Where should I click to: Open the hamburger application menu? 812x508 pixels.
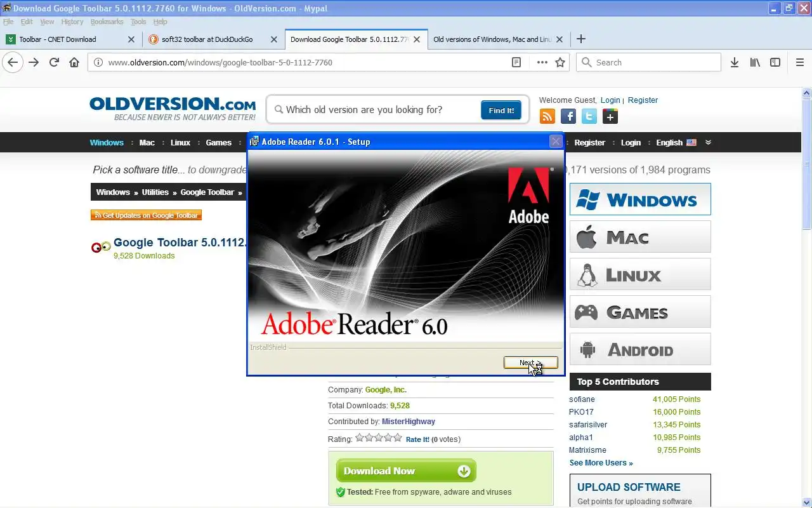pos(799,62)
